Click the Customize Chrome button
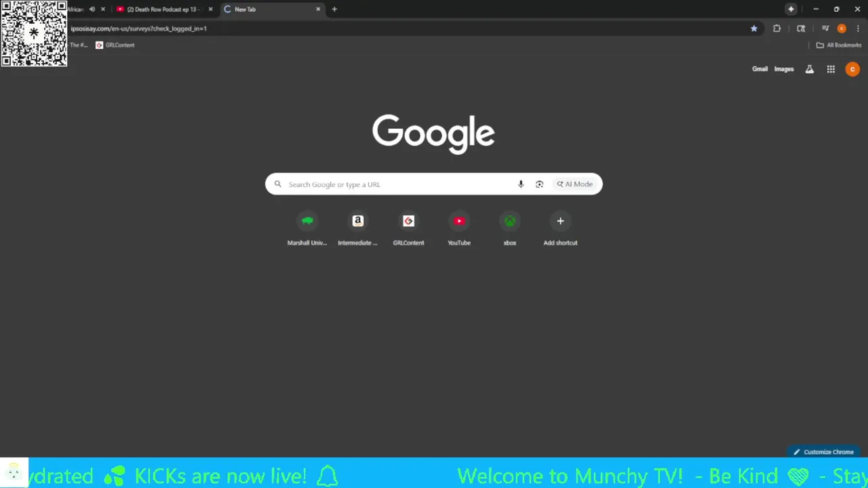The image size is (868, 488). (824, 452)
